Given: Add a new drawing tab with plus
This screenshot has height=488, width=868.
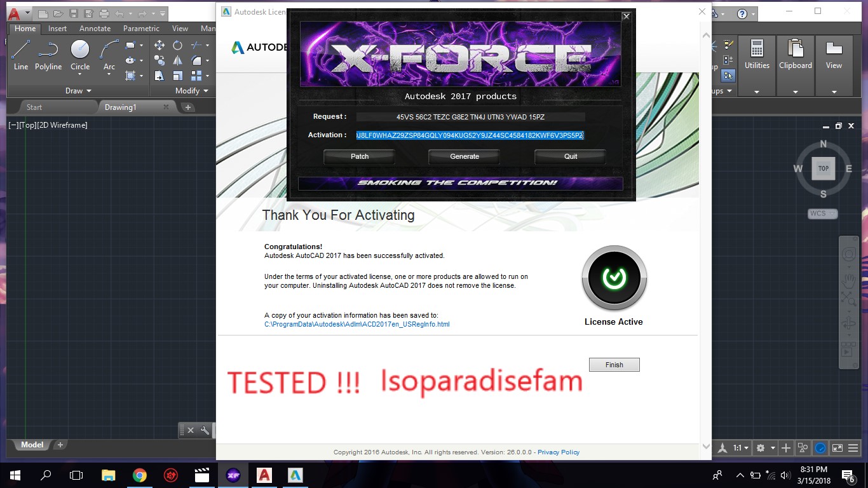Looking at the screenshot, I should pos(188,107).
